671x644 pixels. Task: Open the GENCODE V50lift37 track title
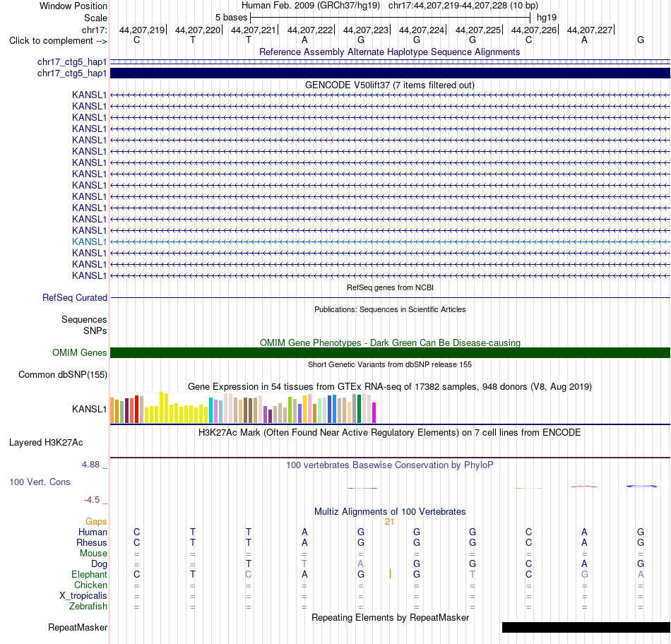tap(389, 85)
